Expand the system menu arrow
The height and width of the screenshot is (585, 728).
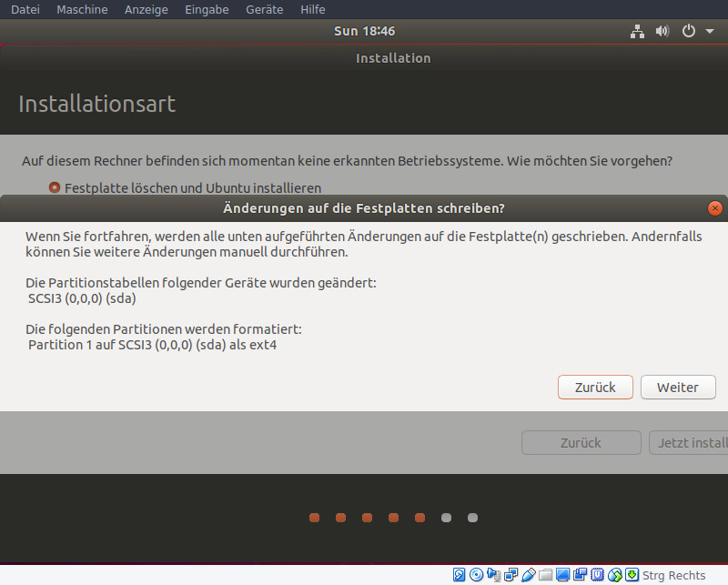(710, 31)
